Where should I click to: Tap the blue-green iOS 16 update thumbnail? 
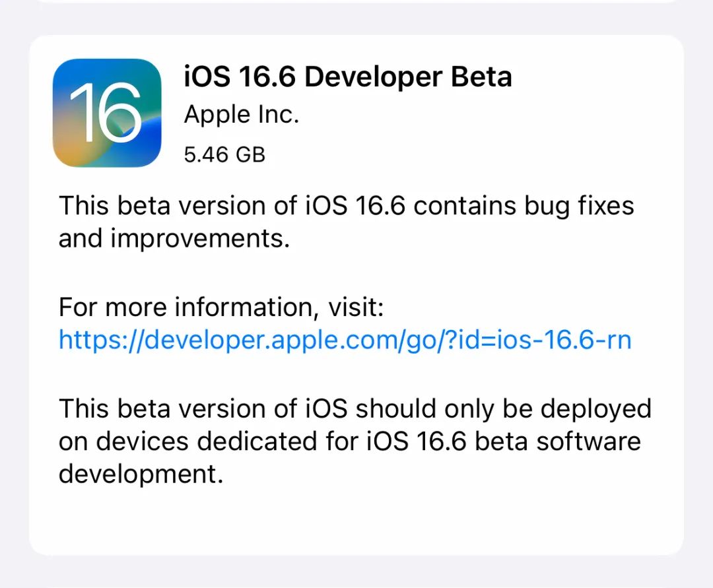107,112
